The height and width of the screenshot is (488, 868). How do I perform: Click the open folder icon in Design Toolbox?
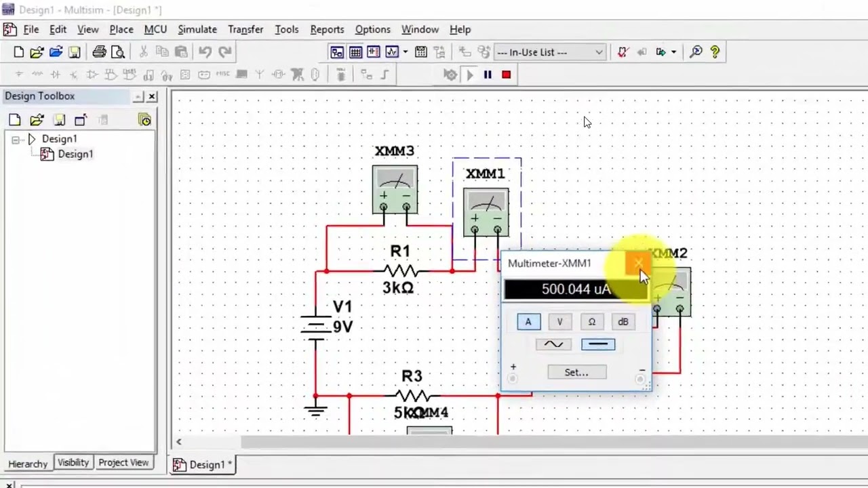pos(37,120)
